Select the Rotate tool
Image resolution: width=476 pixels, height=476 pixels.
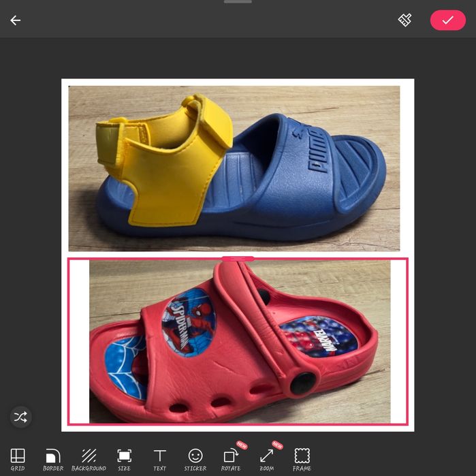click(231, 459)
